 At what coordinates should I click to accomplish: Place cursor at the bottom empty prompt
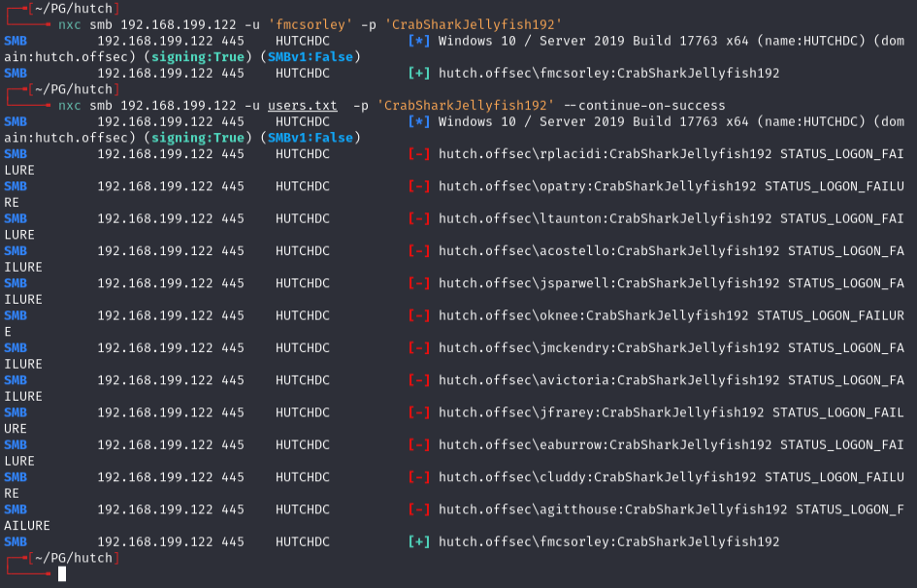pos(62,574)
